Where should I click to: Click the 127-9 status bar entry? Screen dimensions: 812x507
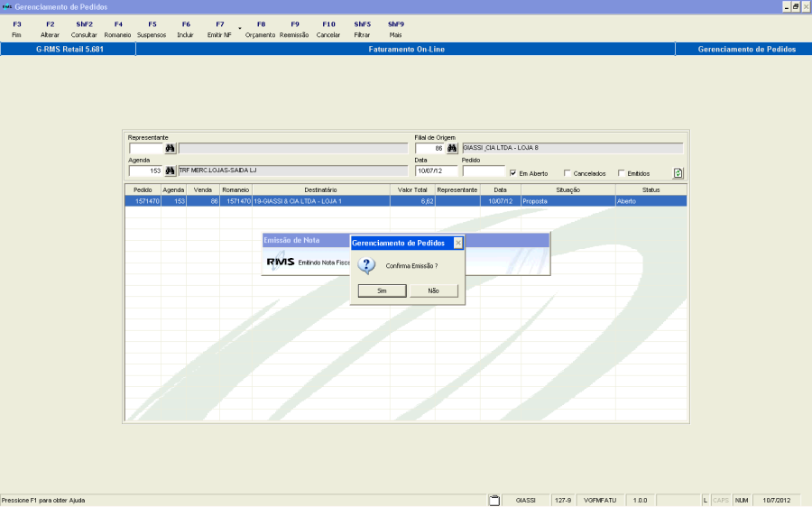pos(563,501)
